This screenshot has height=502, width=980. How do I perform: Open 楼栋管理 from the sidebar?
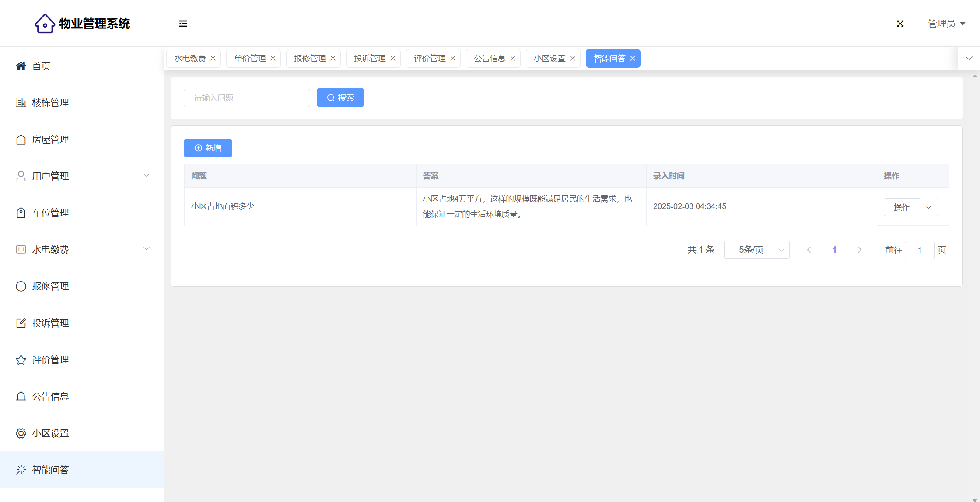(50, 103)
